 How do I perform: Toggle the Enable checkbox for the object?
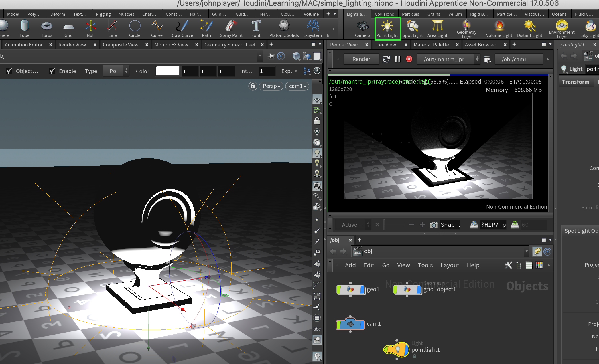tap(52, 71)
